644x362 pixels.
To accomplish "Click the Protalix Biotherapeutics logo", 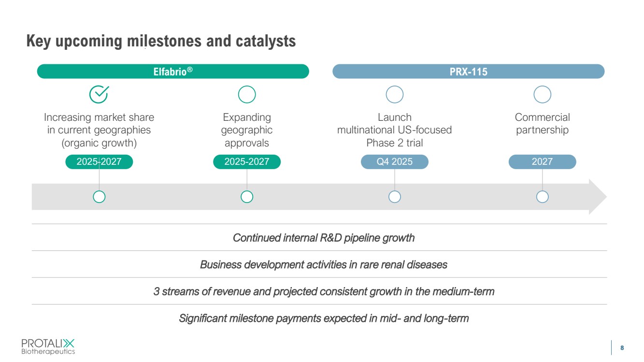I will click(x=48, y=347).
